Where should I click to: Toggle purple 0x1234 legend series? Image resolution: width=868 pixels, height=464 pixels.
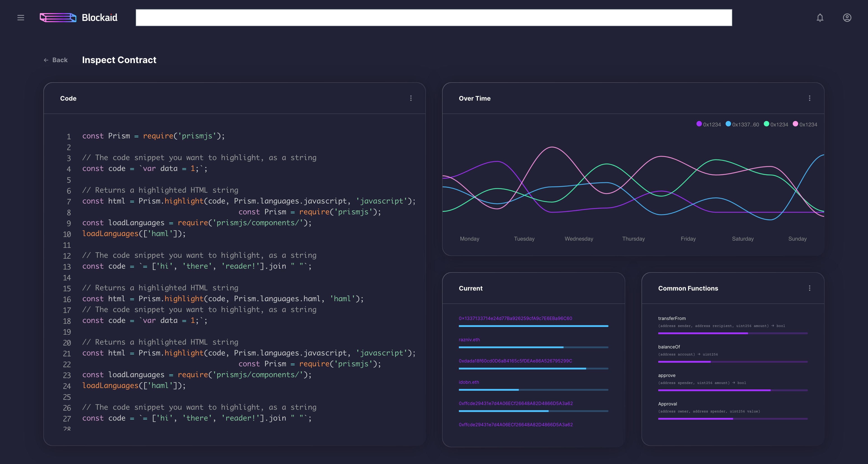pyautogui.click(x=708, y=124)
